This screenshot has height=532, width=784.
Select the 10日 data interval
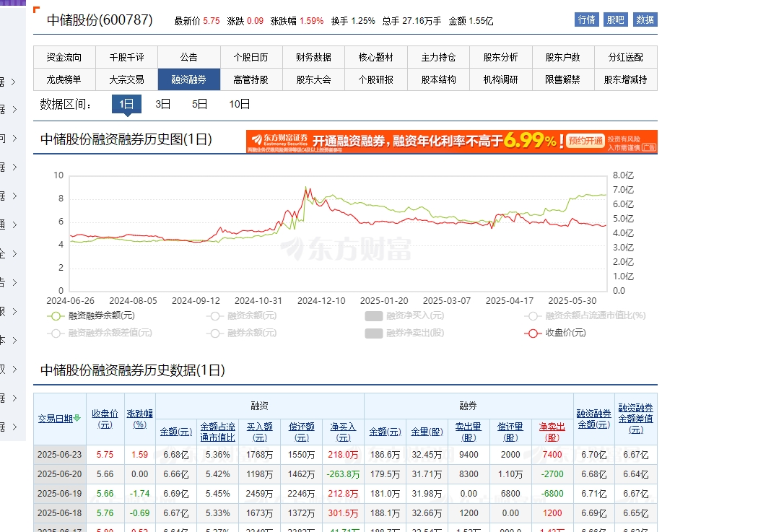(240, 104)
